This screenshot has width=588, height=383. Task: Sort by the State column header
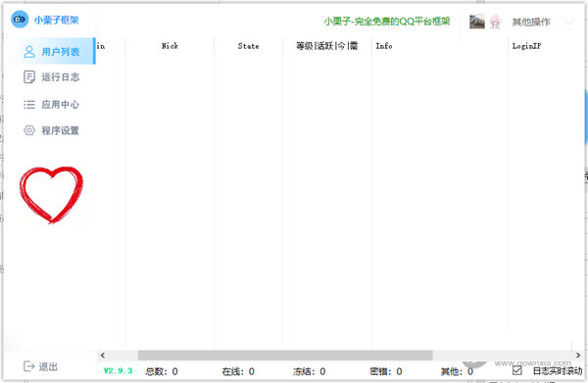pyautogui.click(x=248, y=46)
